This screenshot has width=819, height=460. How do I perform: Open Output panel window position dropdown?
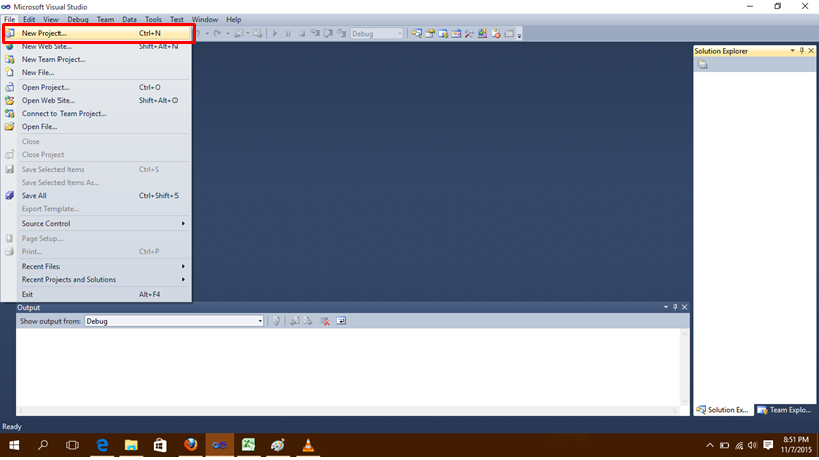665,307
